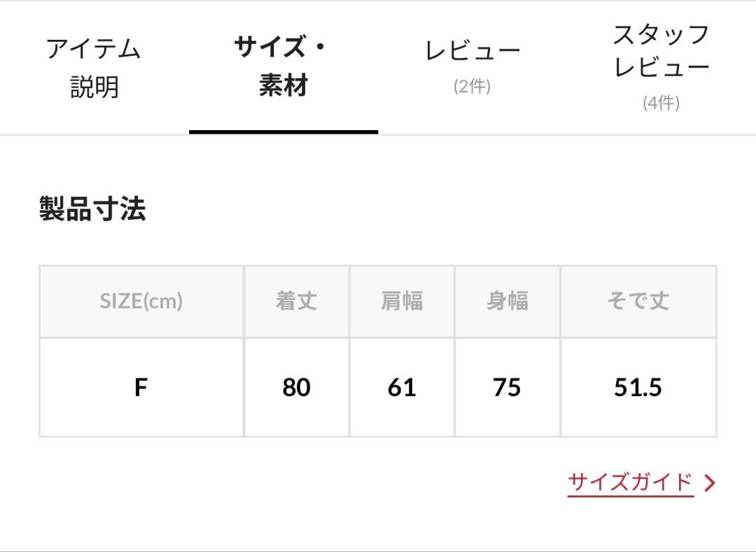This screenshot has height=552, width=756.
Task: Switch to the レビュー (2件) tab
Action: point(472,68)
